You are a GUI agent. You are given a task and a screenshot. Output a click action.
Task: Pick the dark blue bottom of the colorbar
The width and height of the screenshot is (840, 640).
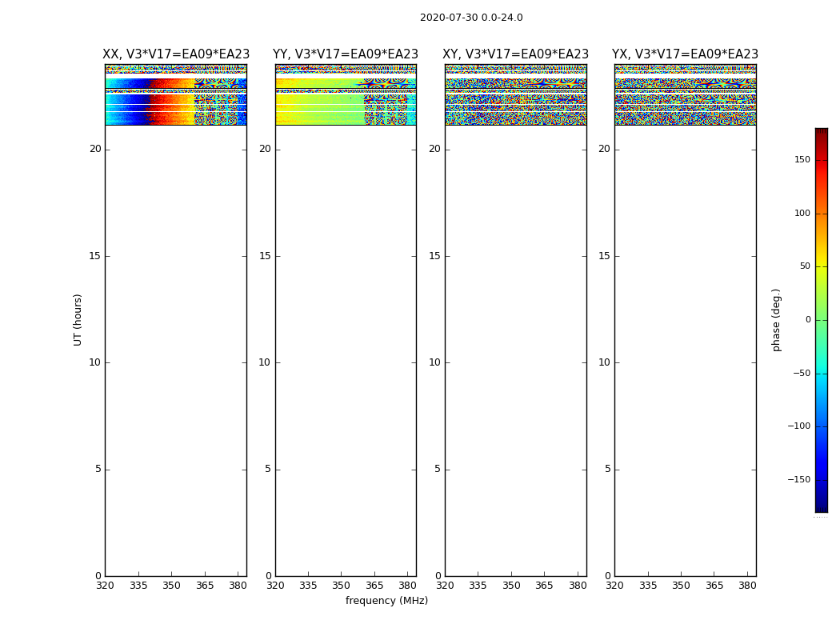point(821,506)
